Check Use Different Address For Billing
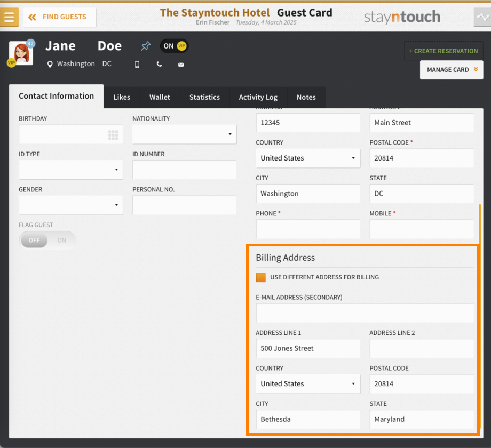The width and height of the screenshot is (491, 448). coord(261,277)
